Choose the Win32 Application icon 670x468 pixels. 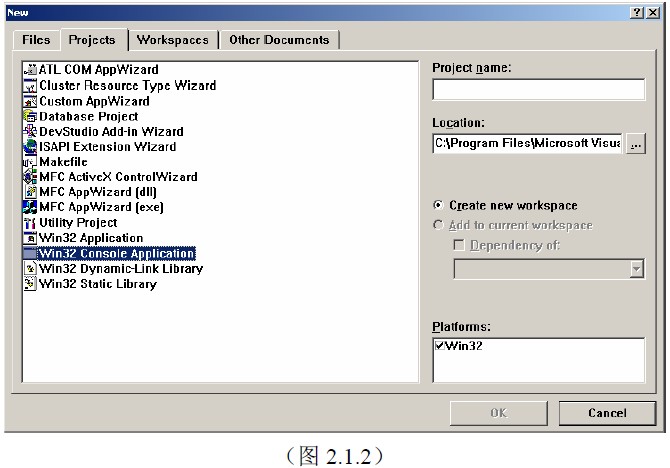(30, 238)
